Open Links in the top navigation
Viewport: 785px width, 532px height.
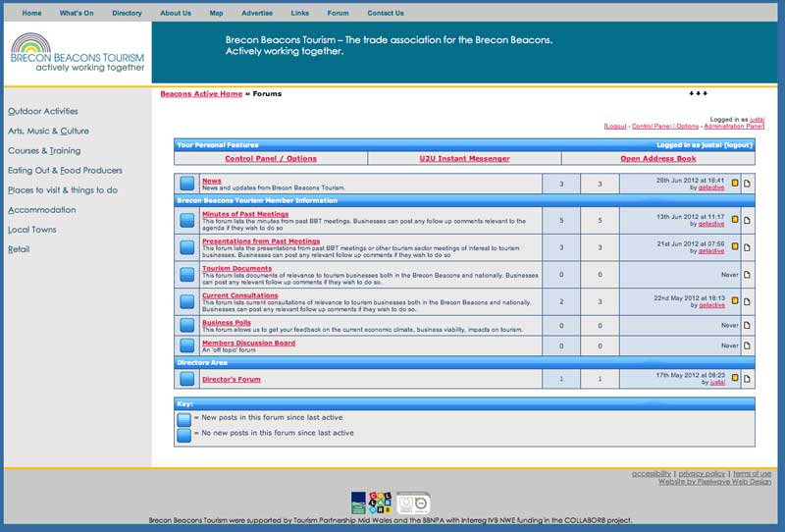pos(300,13)
